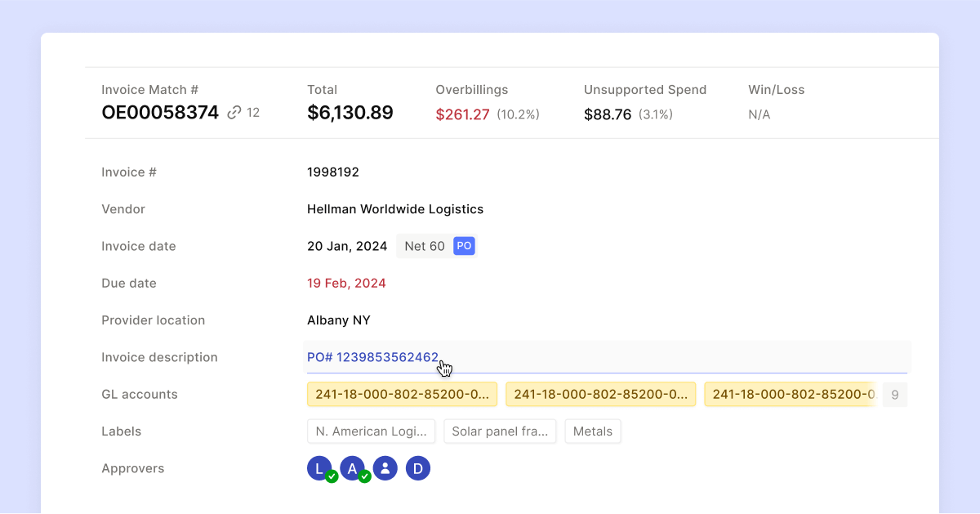Click the Win/Loss header

(777, 90)
